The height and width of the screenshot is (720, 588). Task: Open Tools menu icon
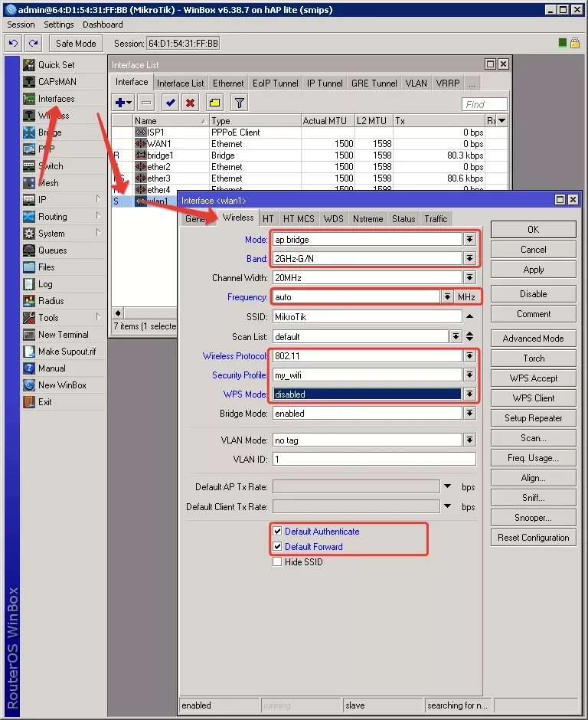29,318
